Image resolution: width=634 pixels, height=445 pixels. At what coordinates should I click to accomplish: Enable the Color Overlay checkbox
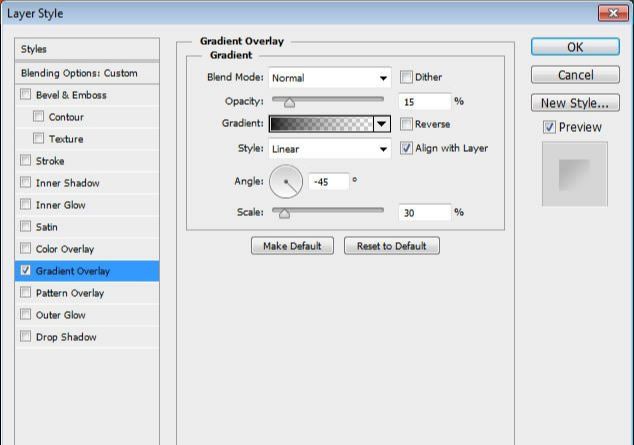click(25, 248)
